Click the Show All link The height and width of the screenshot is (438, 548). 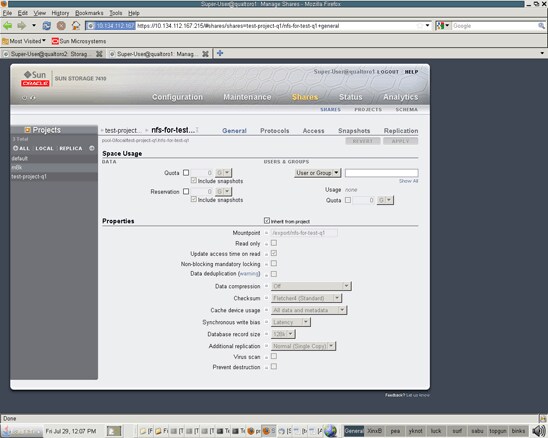pyautogui.click(x=409, y=181)
